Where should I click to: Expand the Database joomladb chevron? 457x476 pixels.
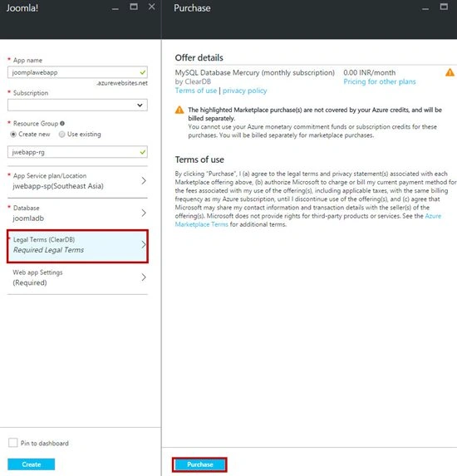click(144, 213)
